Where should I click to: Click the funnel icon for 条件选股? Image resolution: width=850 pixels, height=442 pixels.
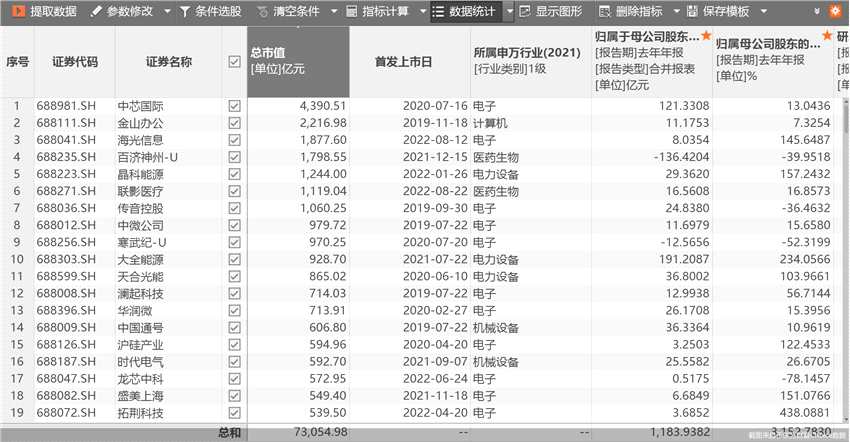click(184, 11)
